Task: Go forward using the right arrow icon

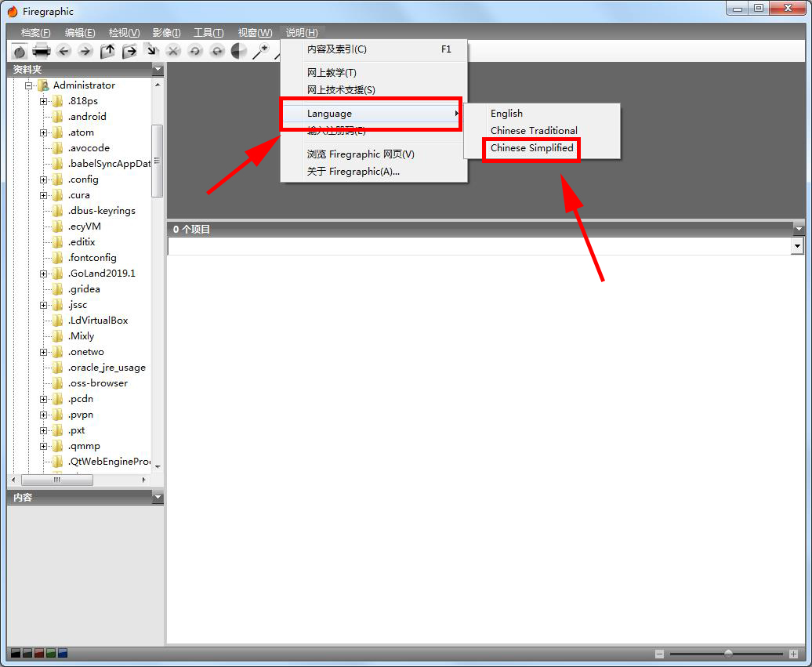Action: tap(85, 51)
